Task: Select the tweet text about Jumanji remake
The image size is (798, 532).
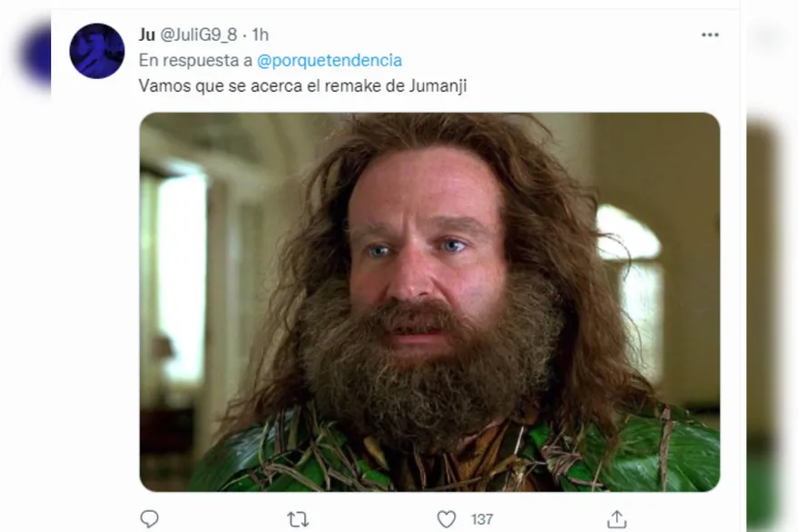Action: [303, 85]
